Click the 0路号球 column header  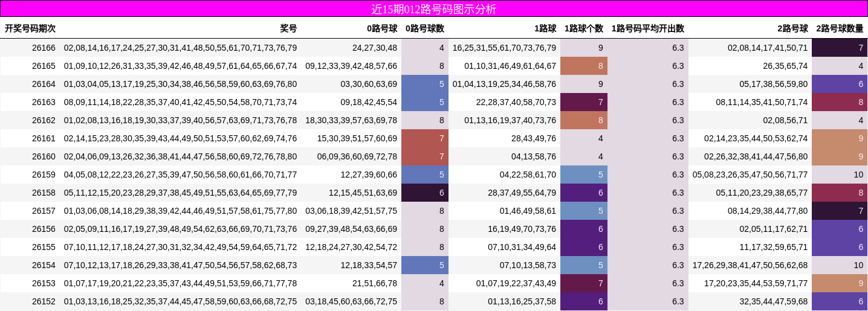382,28
